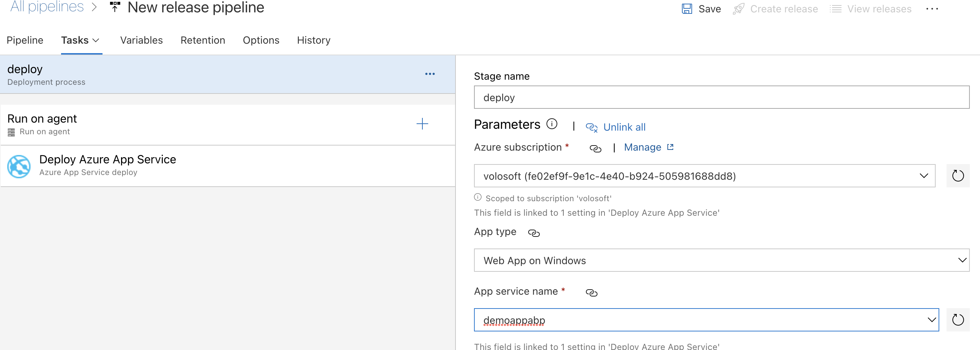This screenshot has width=980, height=350.
Task: Click the Parameters info icon
Action: tap(552, 124)
